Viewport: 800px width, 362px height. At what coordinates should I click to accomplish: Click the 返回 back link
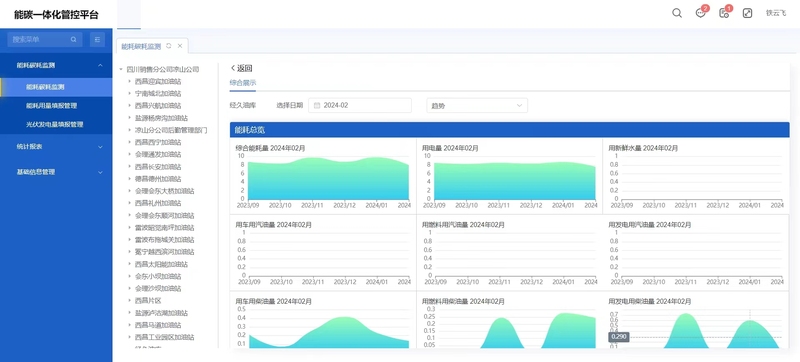(x=241, y=68)
